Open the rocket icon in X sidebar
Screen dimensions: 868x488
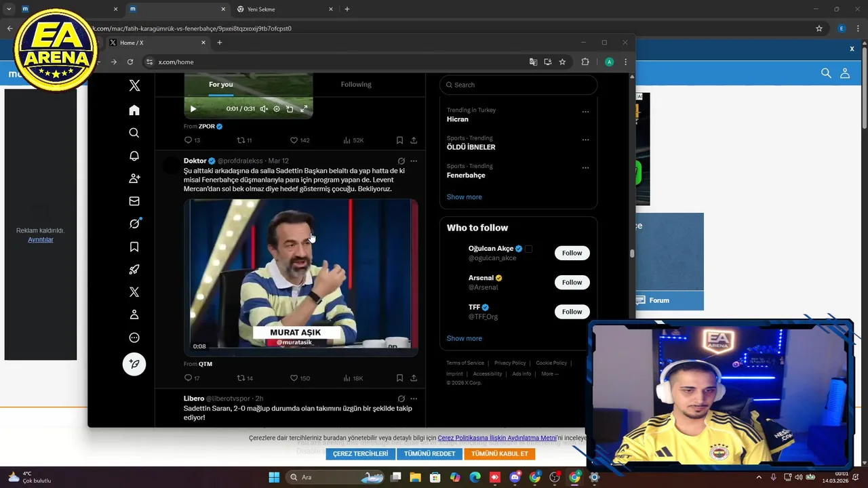pyautogui.click(x=134, y=269)
